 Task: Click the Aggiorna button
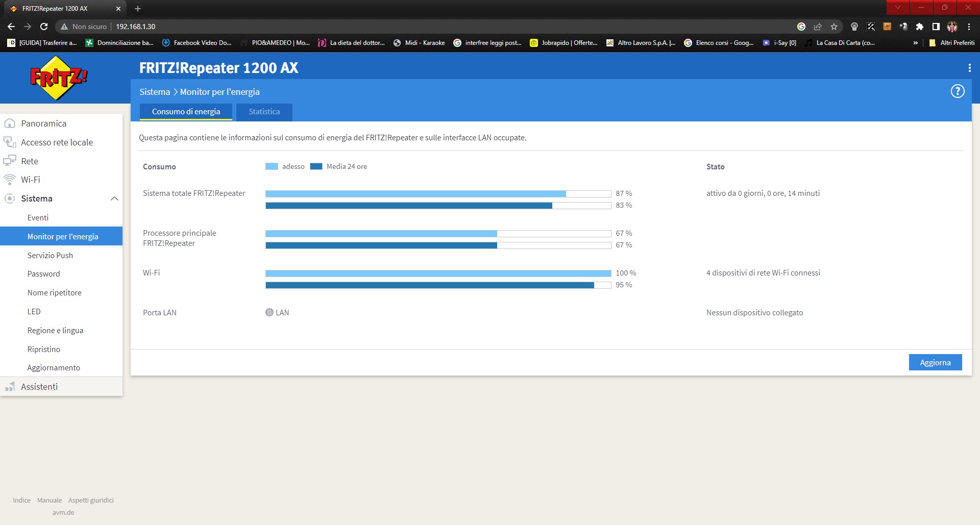[935, 362]
